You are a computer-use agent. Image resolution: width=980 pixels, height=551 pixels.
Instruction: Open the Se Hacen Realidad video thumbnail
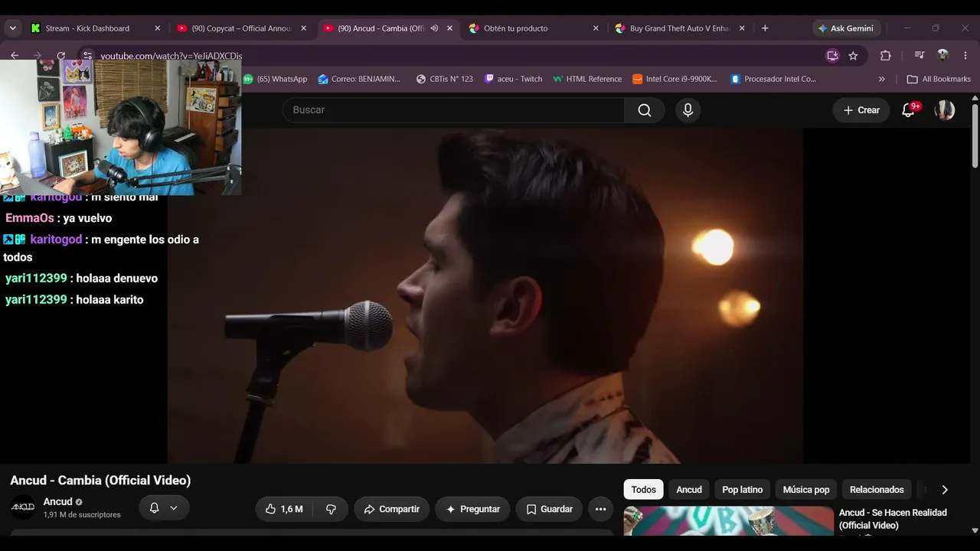coord(728,521)
